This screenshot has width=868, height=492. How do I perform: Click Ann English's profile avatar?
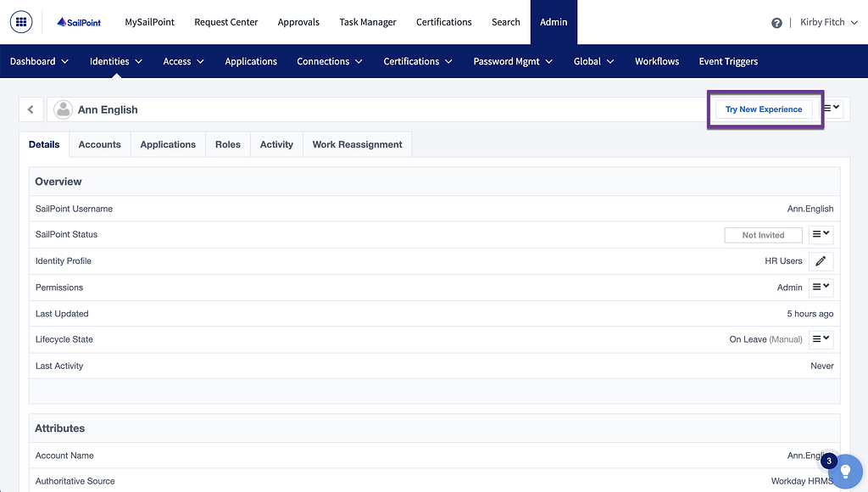[63, 109]
